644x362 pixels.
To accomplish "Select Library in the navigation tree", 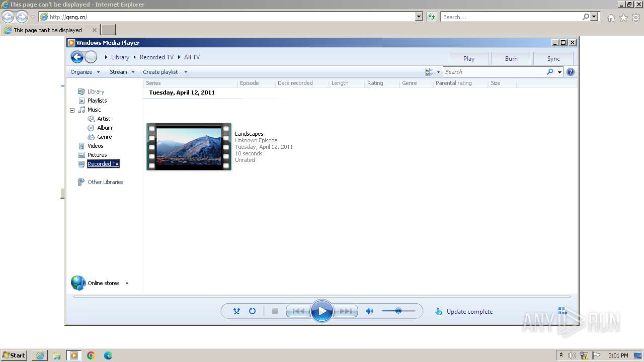I will pyautogui.click(x=96, y=92).
